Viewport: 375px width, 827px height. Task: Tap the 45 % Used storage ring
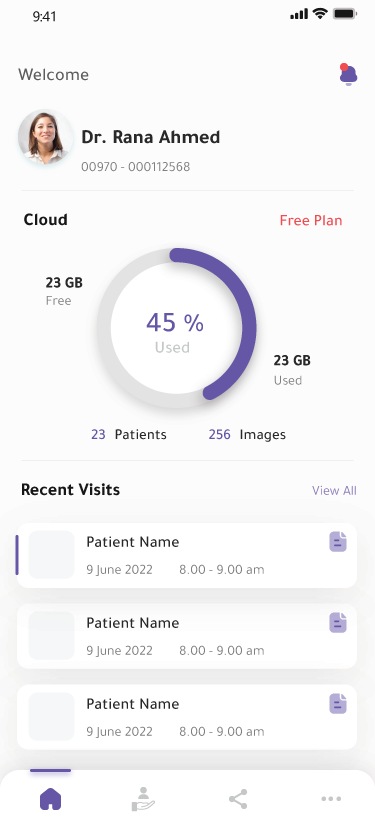point(176,328)
